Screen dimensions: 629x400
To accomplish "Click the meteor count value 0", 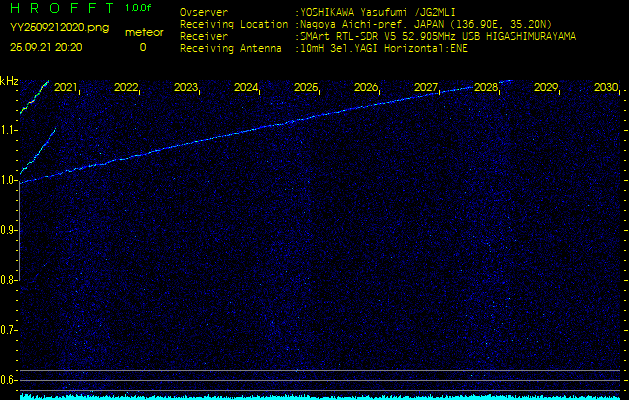I will 142,47.
